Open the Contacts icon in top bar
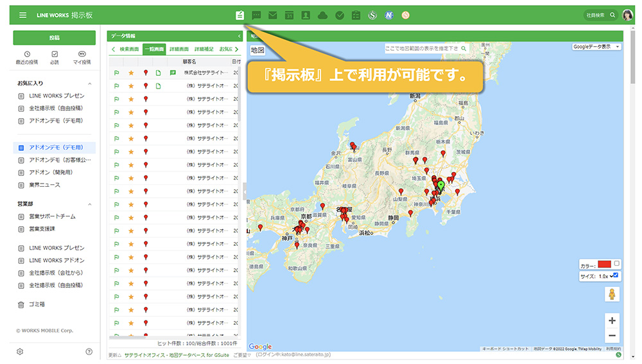Screen dimensions: 642x364 tap(306, 15)
